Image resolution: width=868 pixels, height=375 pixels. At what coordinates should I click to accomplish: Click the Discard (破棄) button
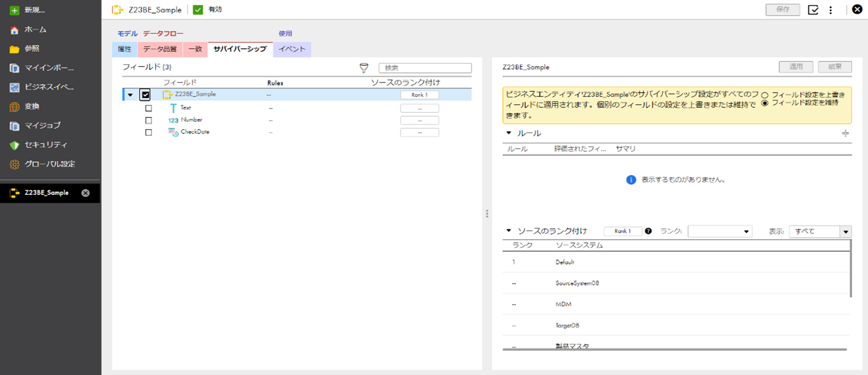[x=835, y=67]
